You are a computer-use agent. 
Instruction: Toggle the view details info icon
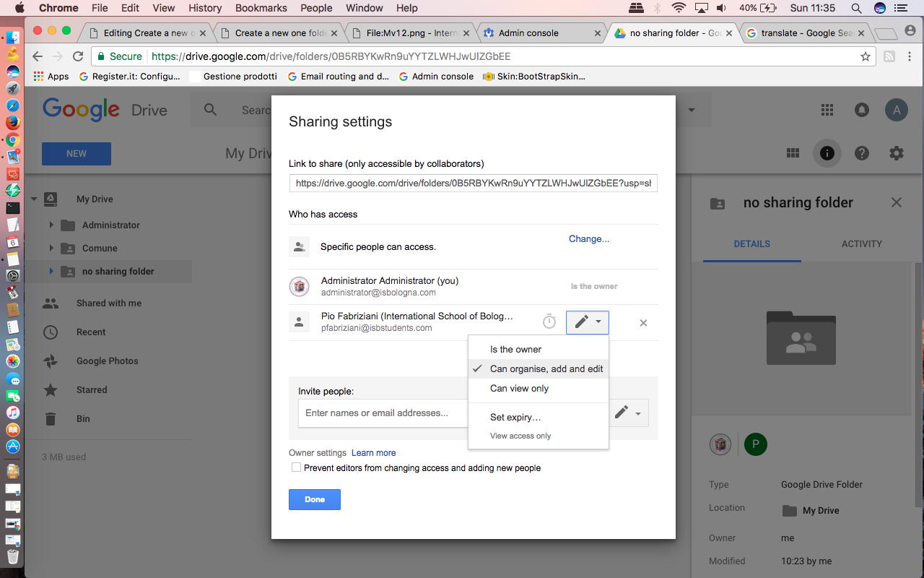coord(827,153)
